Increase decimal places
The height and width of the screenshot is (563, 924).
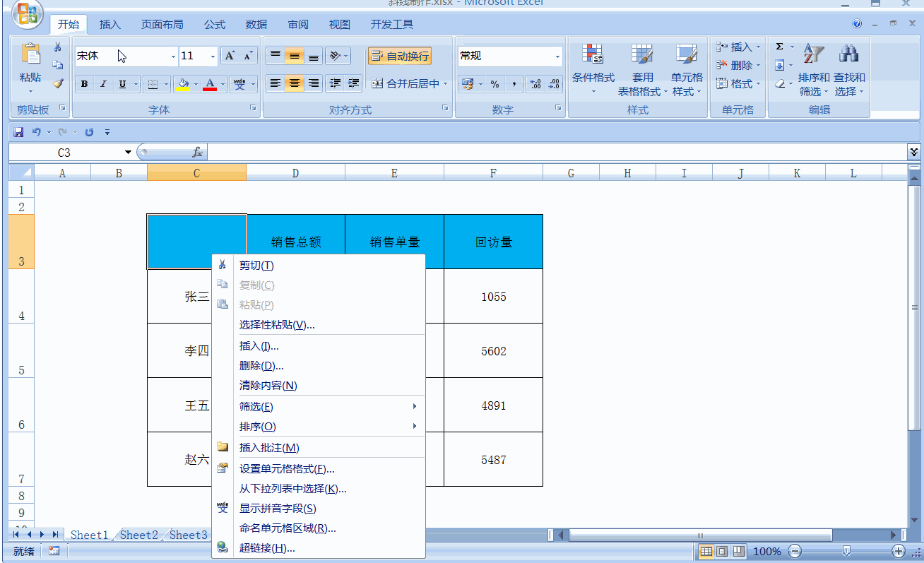(x=535, y=84)
